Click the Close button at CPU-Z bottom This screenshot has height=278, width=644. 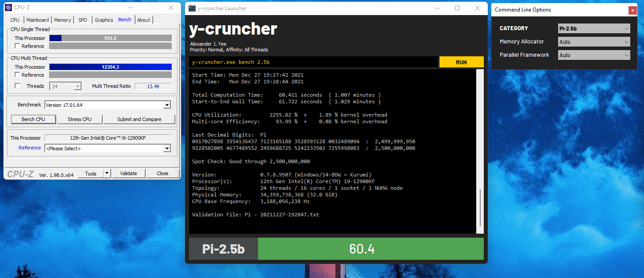click(162, 173)
